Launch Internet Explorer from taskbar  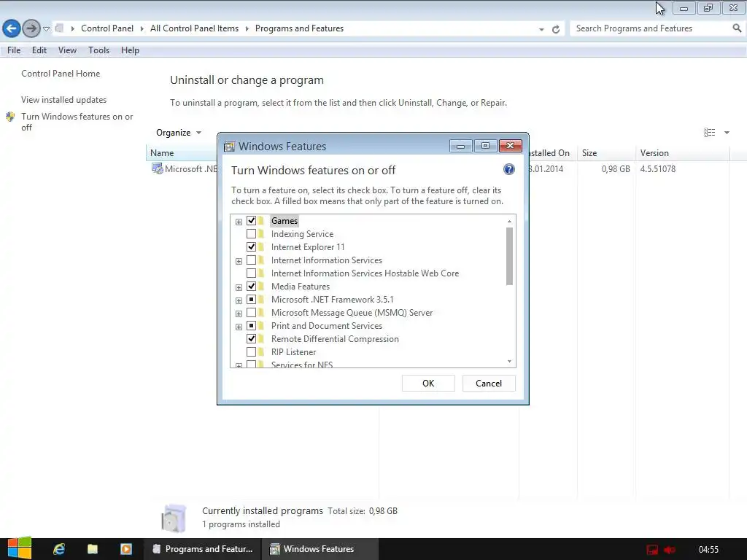(59, 549)
